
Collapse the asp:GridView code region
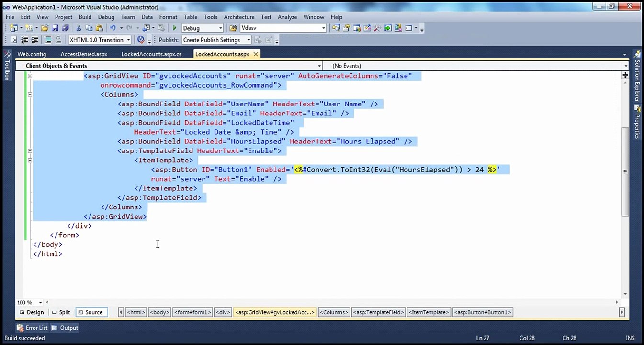tap(30, 76)
